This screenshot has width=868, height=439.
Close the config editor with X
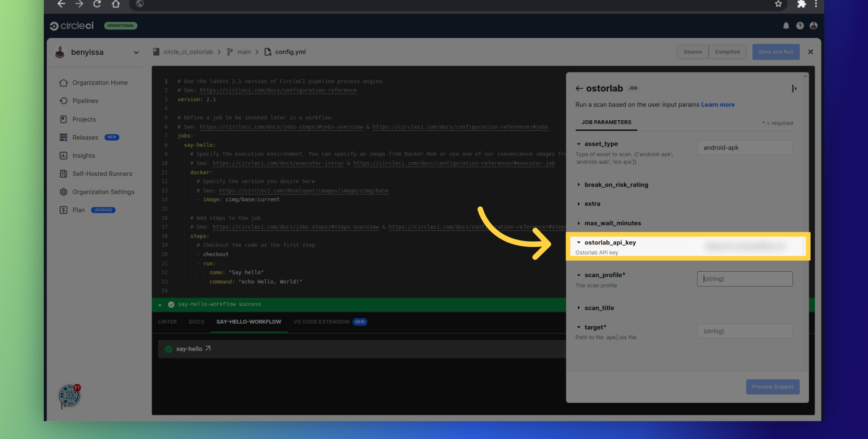click(x=810, y=52)
